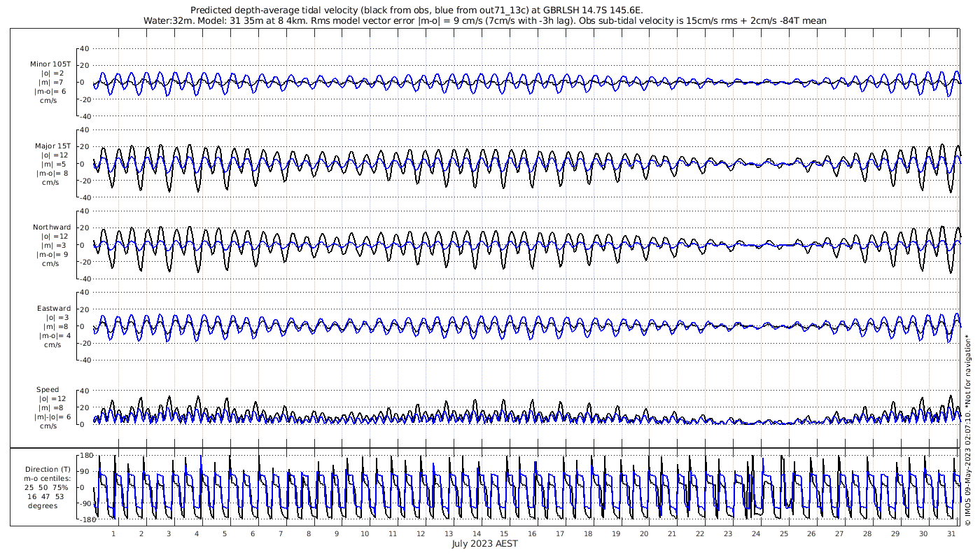Screen dimensions: 980x560
Task: Click the 'Northward' panel label
Action: (x=52, y=227)
